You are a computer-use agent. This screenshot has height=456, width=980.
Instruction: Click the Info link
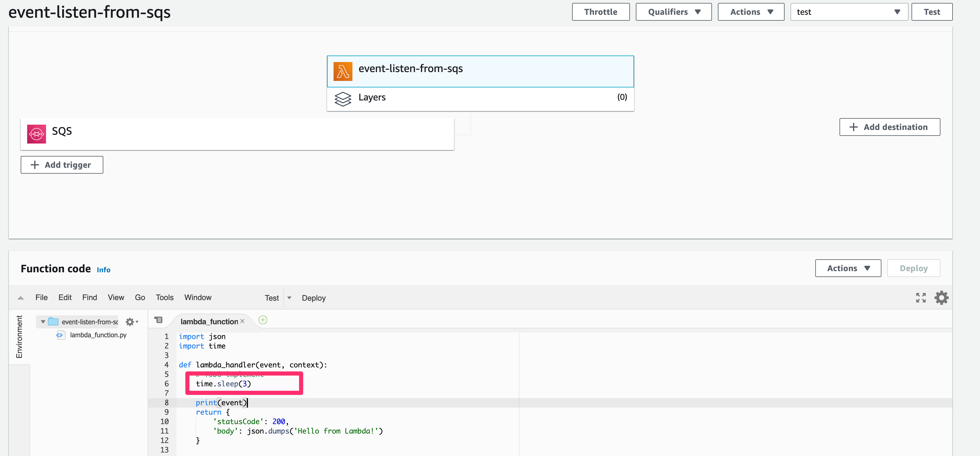click(x=104, y=270)
